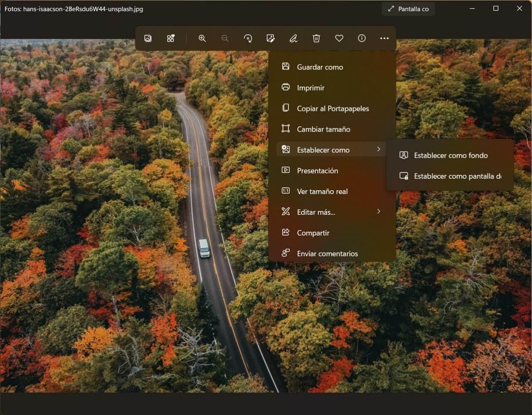Choose Establecer como pantalla de bloqueo
The image size is (532, 415).
[x=457, y=176]
